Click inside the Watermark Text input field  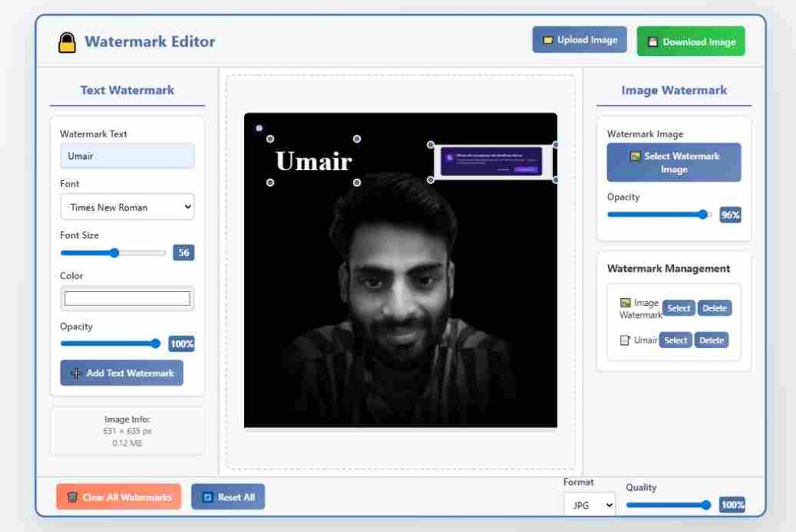click(127, 156)
